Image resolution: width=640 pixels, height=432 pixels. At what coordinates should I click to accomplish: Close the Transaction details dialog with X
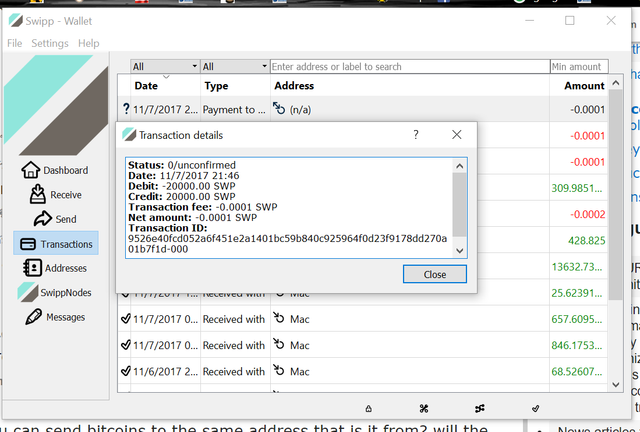click(x=457, y=135)
